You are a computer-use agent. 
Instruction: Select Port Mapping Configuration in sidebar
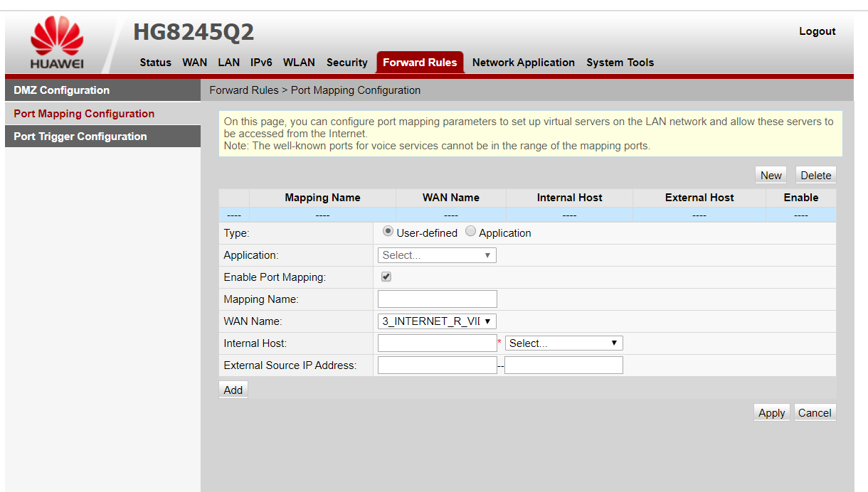(102, 114)
